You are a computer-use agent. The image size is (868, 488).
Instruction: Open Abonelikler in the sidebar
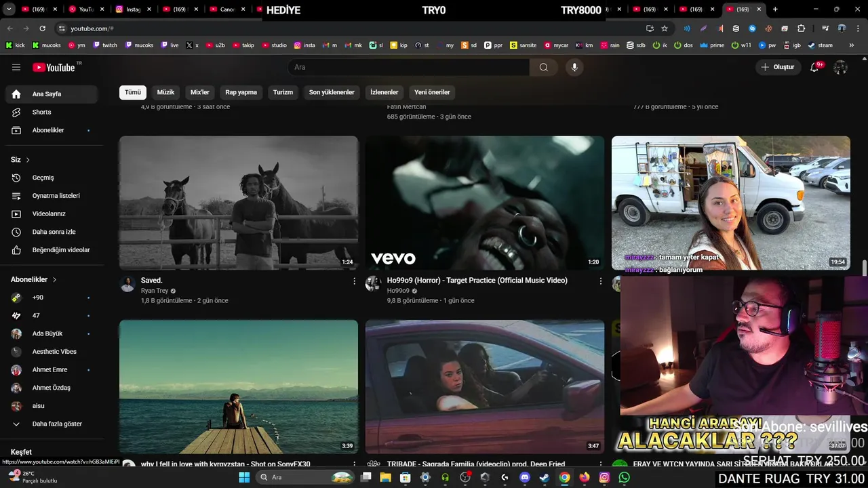pos(52,130)
